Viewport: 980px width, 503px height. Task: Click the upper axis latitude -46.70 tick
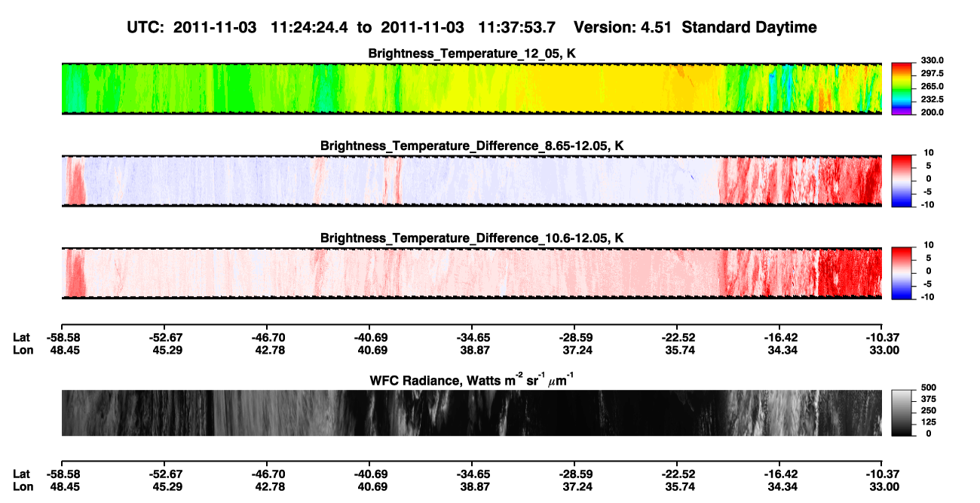pos(267,338)
